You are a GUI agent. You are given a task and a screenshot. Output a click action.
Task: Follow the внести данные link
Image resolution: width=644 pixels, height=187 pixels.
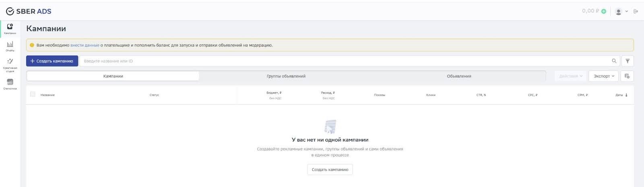[85, 45]
